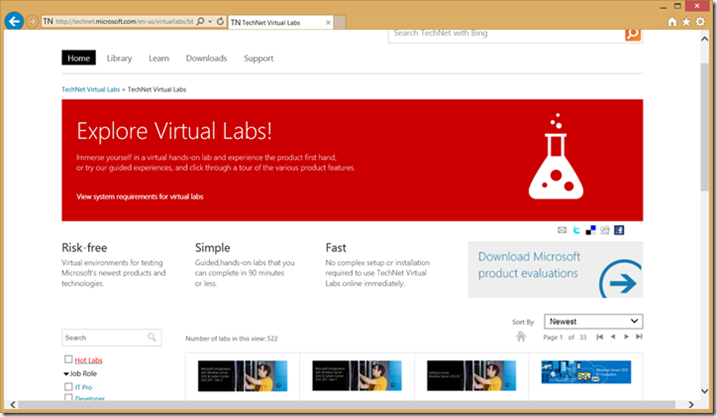Click vertical scrollbar up arrow
Screen dimensions: 717x417
pyautogui.click(x=704, y=39)
